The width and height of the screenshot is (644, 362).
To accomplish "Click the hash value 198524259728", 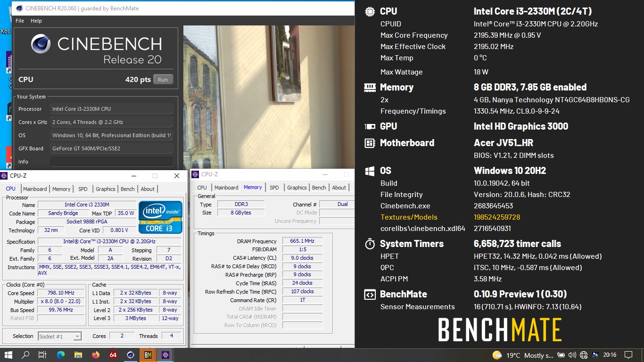I will pos(497,217).
